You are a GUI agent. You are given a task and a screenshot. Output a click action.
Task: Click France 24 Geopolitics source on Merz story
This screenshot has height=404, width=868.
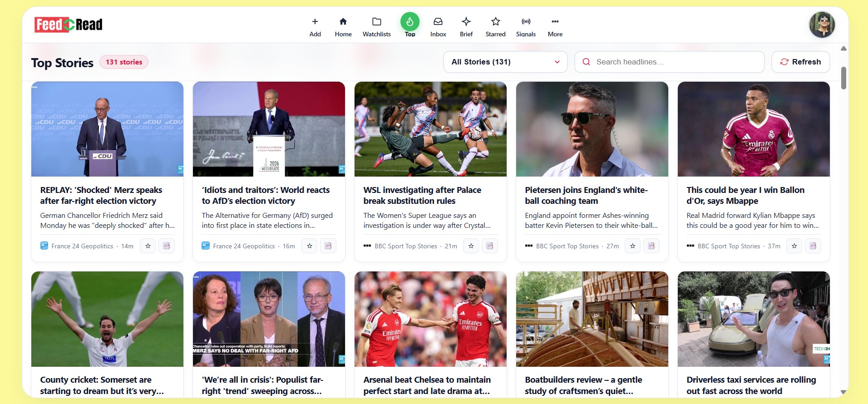82,246
